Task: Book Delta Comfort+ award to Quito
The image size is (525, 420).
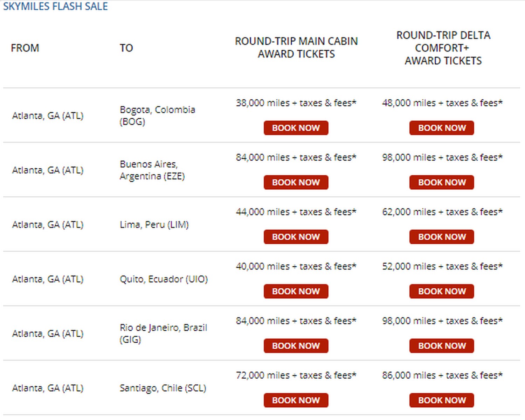Action: (441, 291)
